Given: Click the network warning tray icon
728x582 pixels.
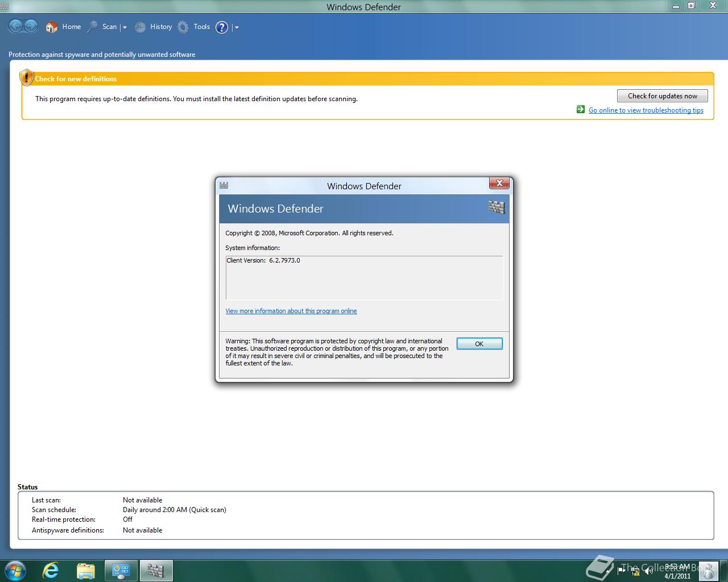Looking at the screenshot, I should click(x=635, y=571).
